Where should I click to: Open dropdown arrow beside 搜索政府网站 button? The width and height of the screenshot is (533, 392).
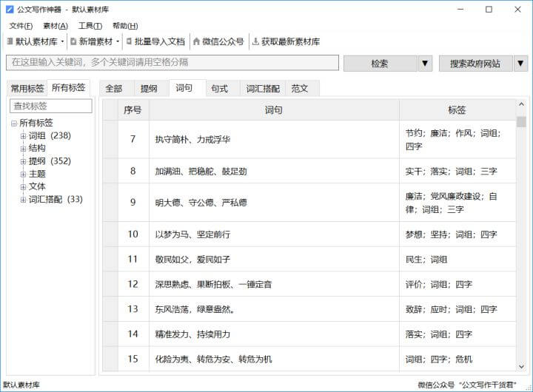tap(520, 63)
